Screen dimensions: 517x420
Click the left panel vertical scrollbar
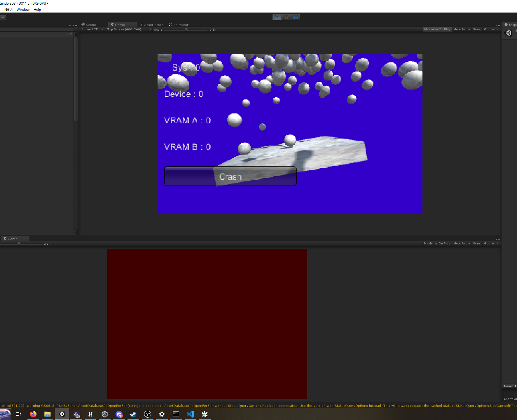[76, 79]
